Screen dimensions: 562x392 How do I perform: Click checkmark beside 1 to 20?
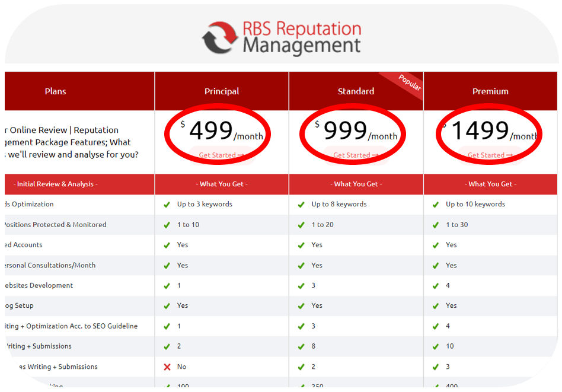pos(301,225)
